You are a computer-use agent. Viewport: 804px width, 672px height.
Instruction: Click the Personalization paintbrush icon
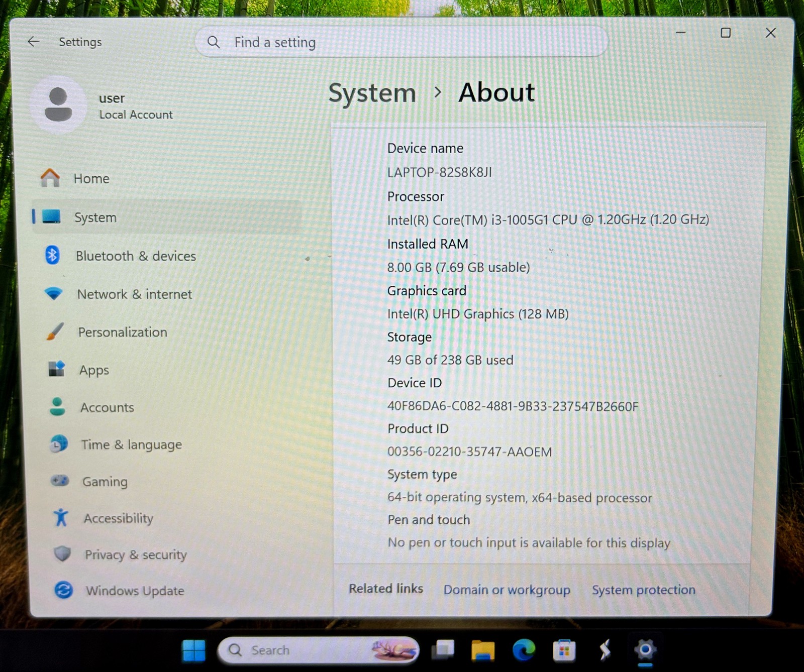click(x=55, y=331)
